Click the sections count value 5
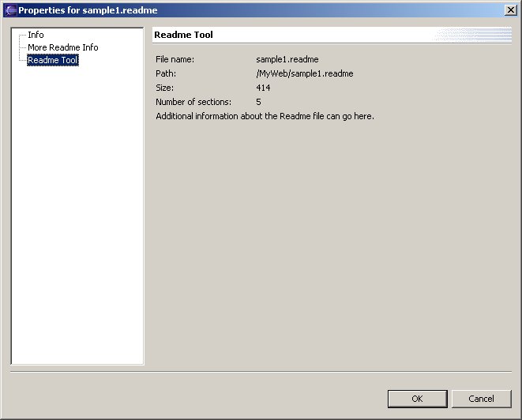The width and height of the screenshot is (522, 420). tap(258, 103)
